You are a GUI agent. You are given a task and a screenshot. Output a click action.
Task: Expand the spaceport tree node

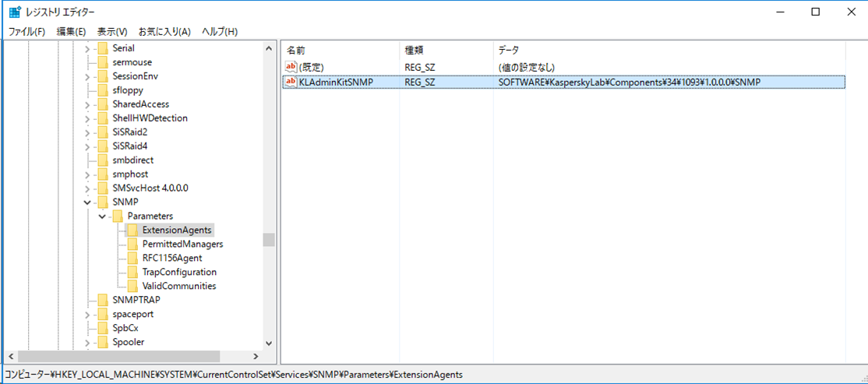click(x=87, y=314)
